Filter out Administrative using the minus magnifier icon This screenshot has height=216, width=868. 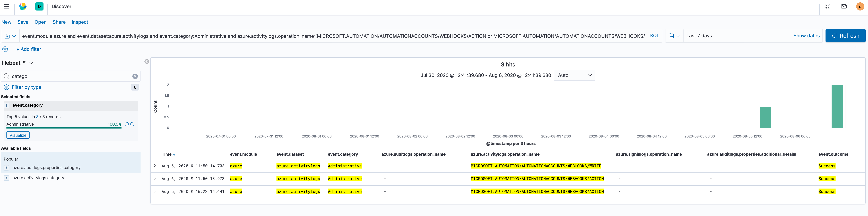click(x=132, y=124)
